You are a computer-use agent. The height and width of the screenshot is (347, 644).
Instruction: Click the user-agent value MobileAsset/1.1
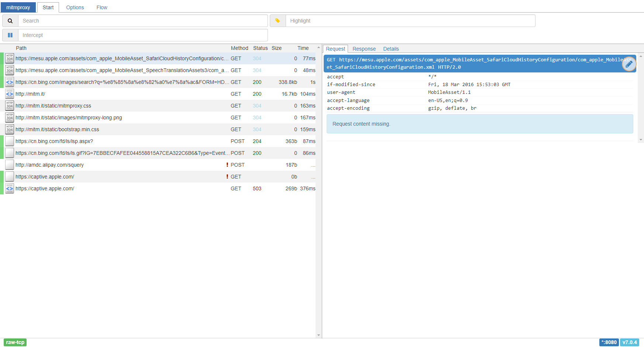click(x=449, y=92)
